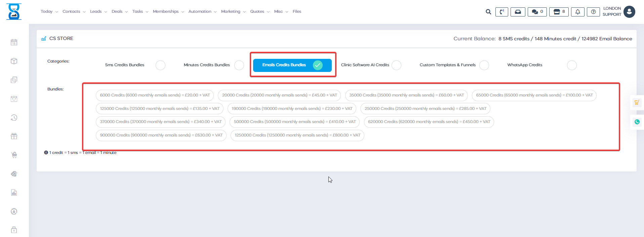This screenshot has height=237, width=644.
Task: Select Minutes Credits Bundles category
Action: pyautogui.click(x=239, y=65)
